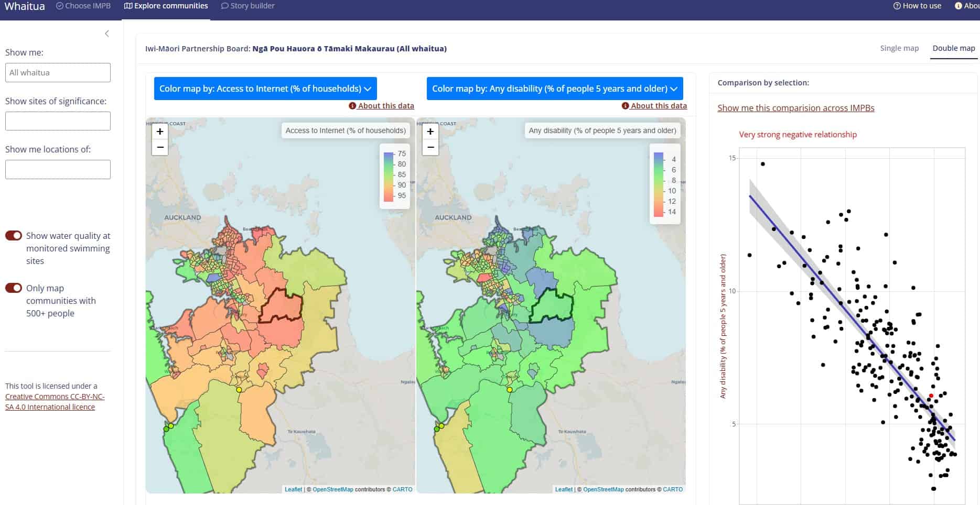Click the Access to Internet color legend scale
This screenshot has height=505, width=980.
click(389, 177)
